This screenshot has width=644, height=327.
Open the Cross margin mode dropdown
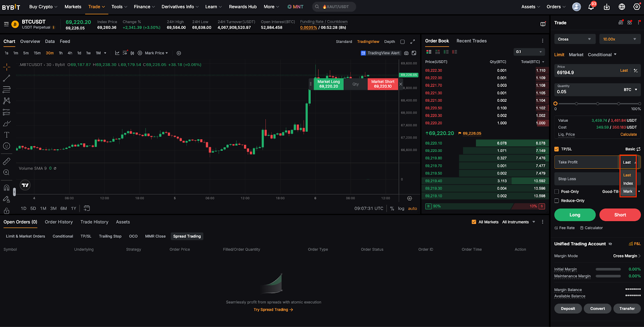pos(574,39)
